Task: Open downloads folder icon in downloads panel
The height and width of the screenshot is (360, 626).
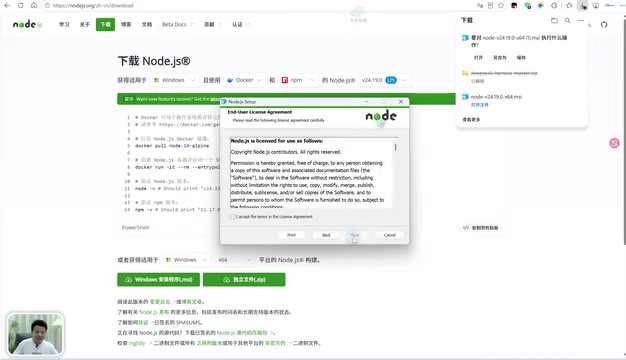Action: [x=554, y=20]
